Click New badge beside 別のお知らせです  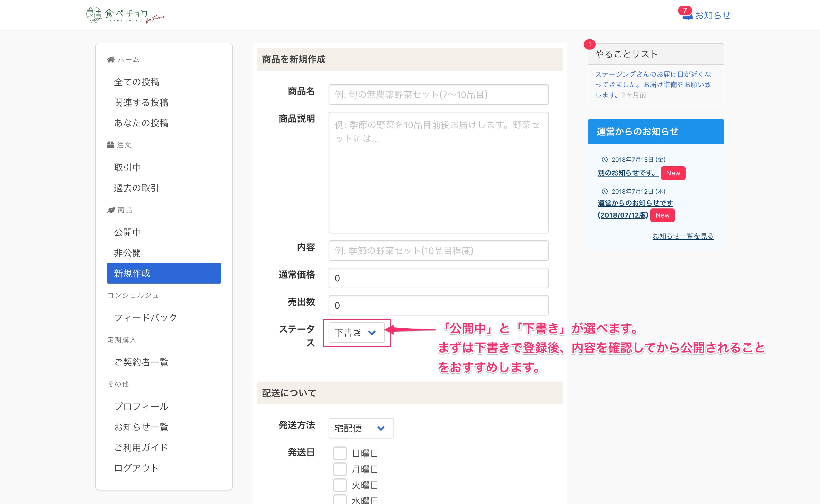(673, 173)
